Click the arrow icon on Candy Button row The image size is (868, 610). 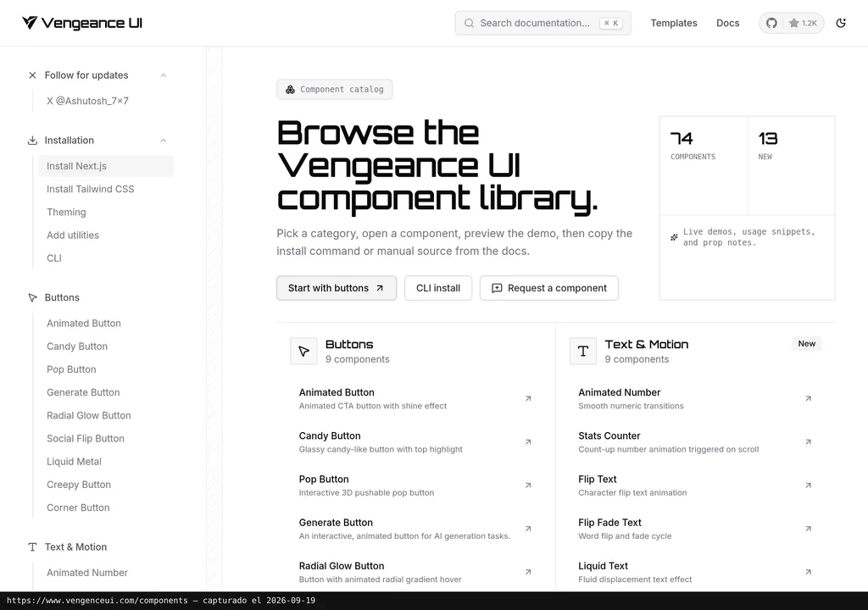(528, 441)
